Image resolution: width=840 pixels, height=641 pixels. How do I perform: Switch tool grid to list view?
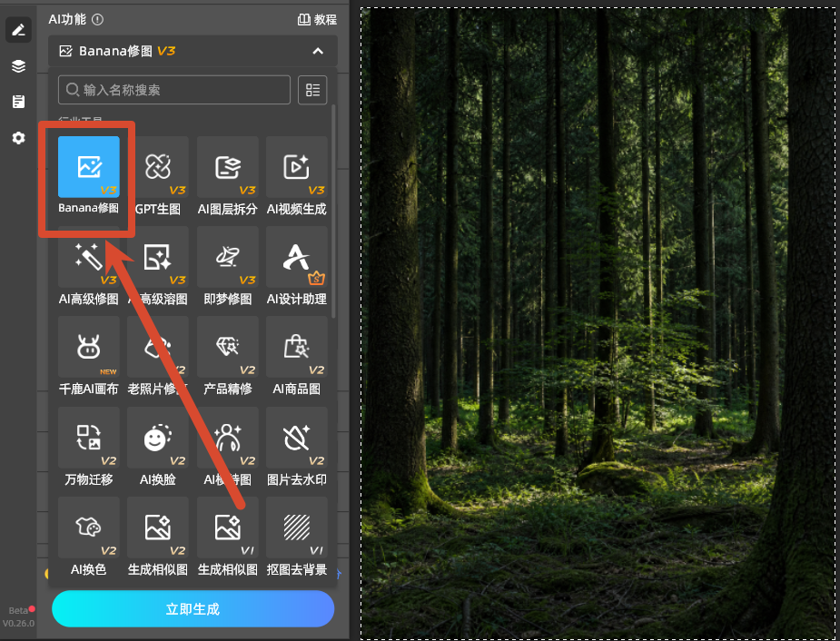(312, 89)
